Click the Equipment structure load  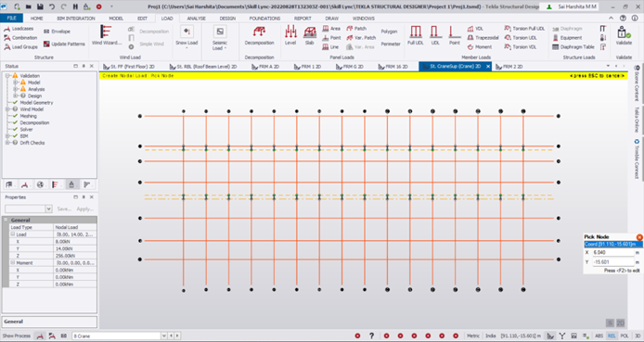[x=567, y=37]
